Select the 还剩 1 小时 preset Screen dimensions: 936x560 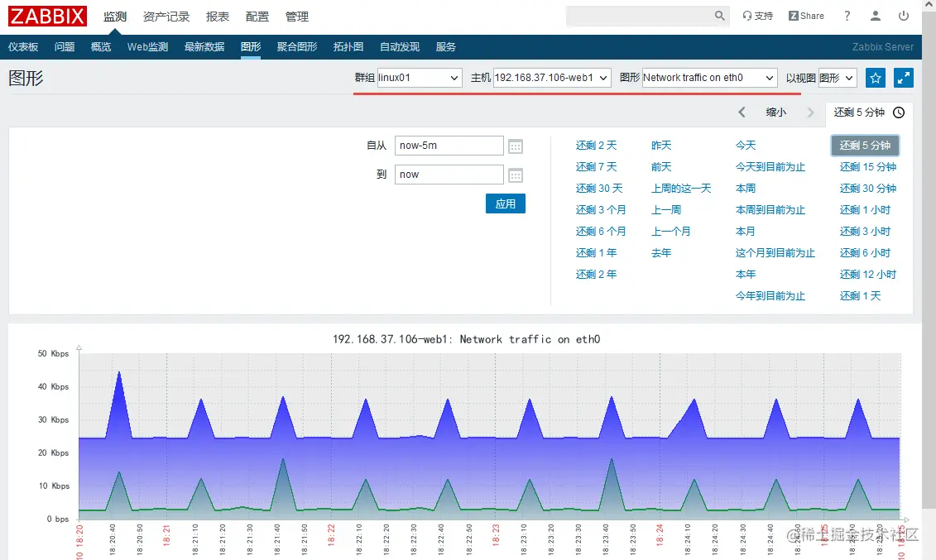coord(865,210)
